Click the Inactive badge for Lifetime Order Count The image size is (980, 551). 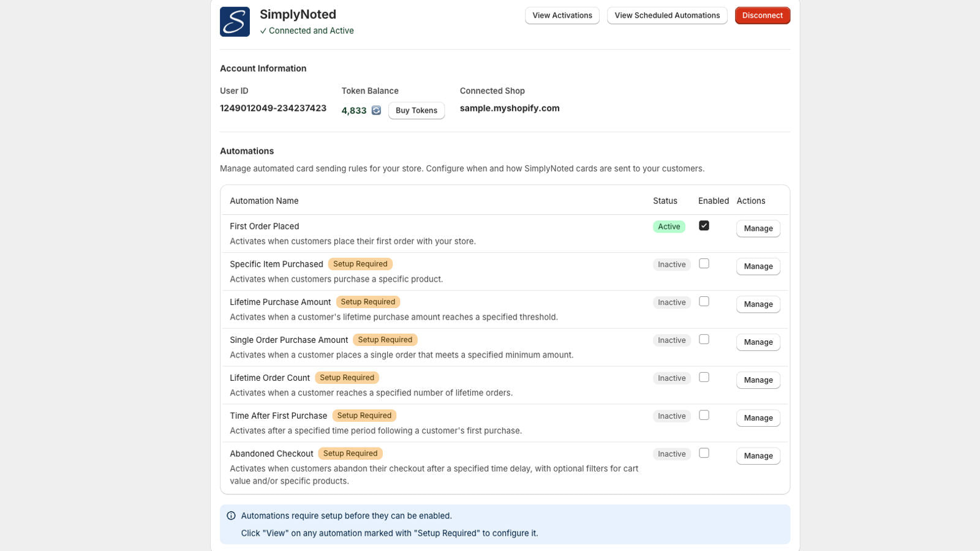tap(671, 378)
